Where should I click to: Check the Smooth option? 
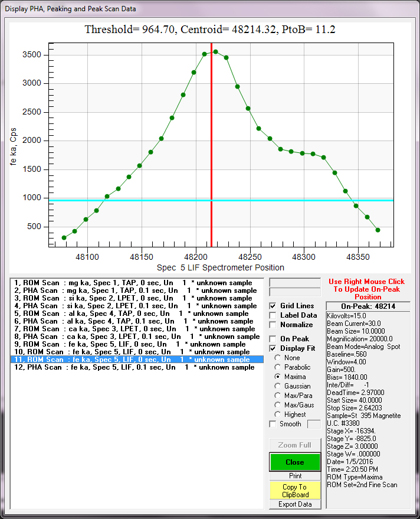tap(273, 424)
